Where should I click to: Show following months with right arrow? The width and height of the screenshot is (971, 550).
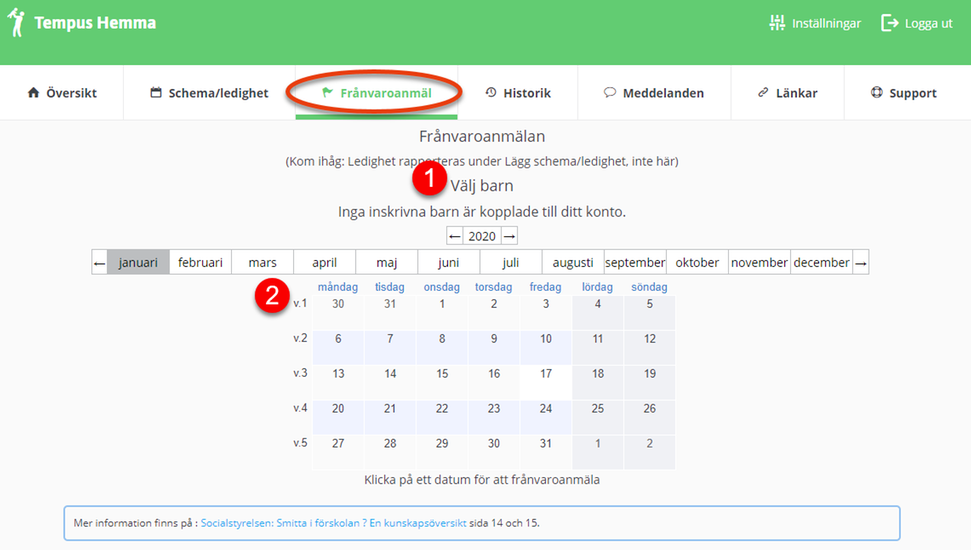pyautogui.click(x=861, y=263)
